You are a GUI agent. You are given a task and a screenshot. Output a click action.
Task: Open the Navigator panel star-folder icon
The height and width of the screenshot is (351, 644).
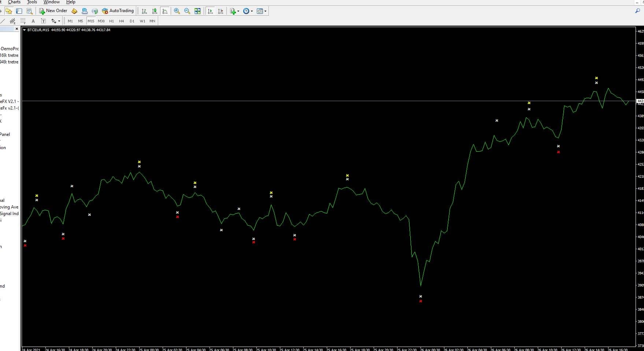tap(9, 11)
